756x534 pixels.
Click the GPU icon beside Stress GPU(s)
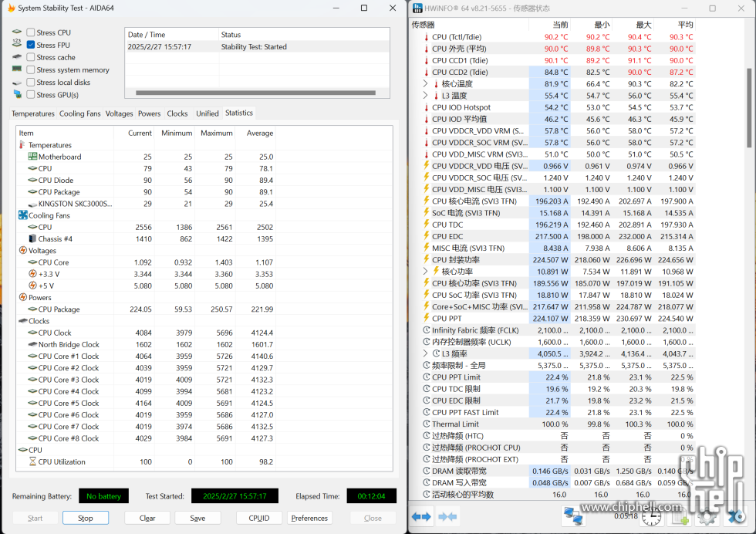tap(17, 95)
